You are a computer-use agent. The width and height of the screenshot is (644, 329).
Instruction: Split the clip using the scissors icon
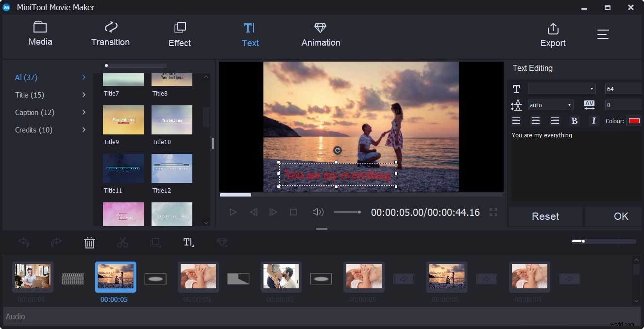click(122, 242)
